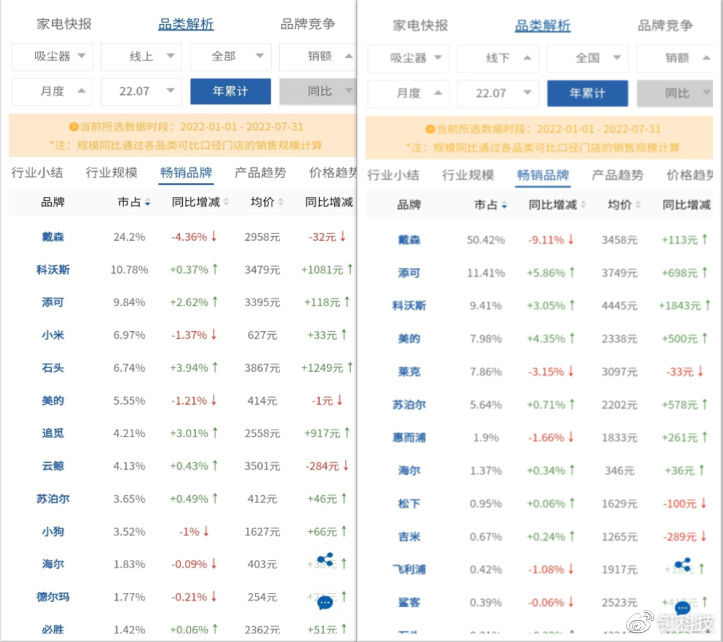
Task: Open 产品趋势 subtab in right panel
Action: click(x=617, y=175)
